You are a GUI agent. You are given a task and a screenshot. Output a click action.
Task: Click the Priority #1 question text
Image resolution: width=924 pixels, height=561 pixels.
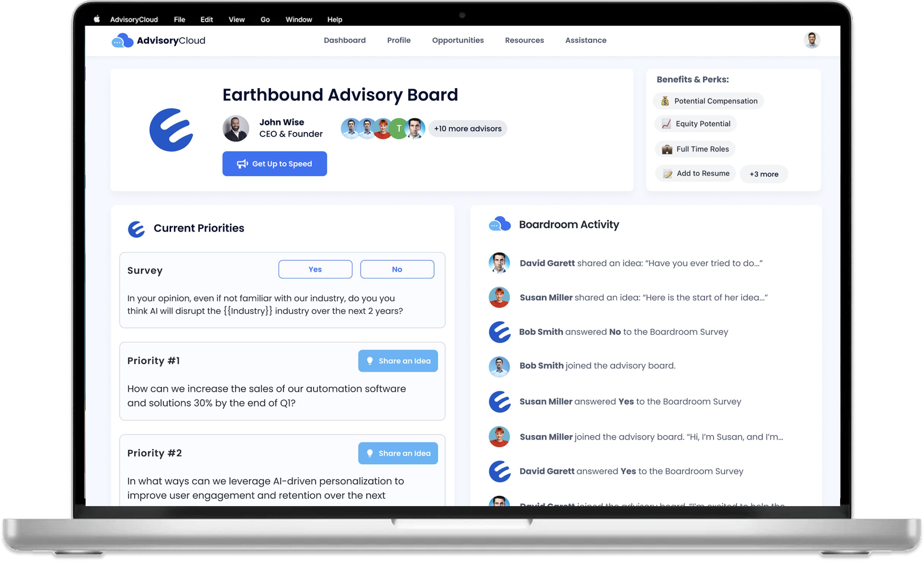tap(266, 396)
